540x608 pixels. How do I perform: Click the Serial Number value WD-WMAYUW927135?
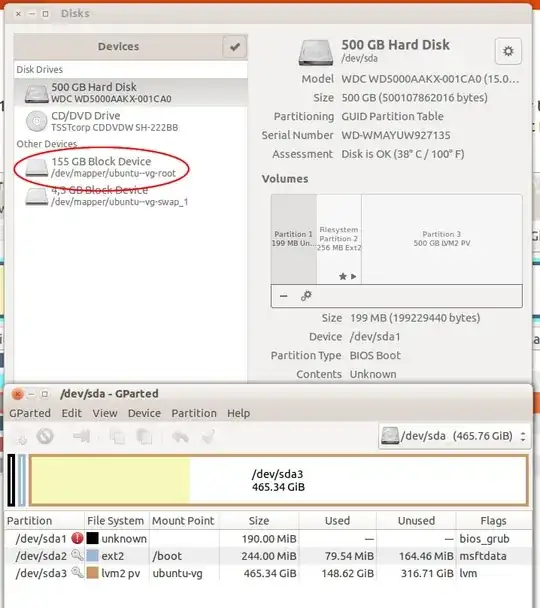395,135
